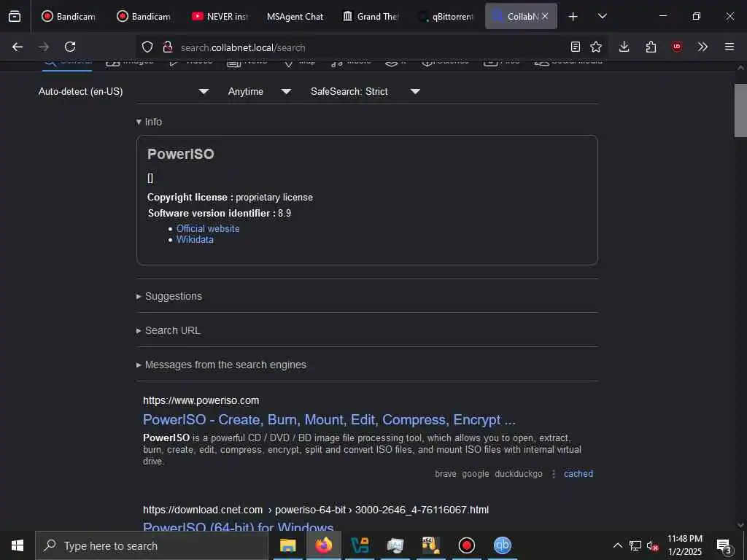The height and width of the screenshot is (560, 747).
Task: Open File Explorer from the taskbar
Action: click(x=287, y=545)
